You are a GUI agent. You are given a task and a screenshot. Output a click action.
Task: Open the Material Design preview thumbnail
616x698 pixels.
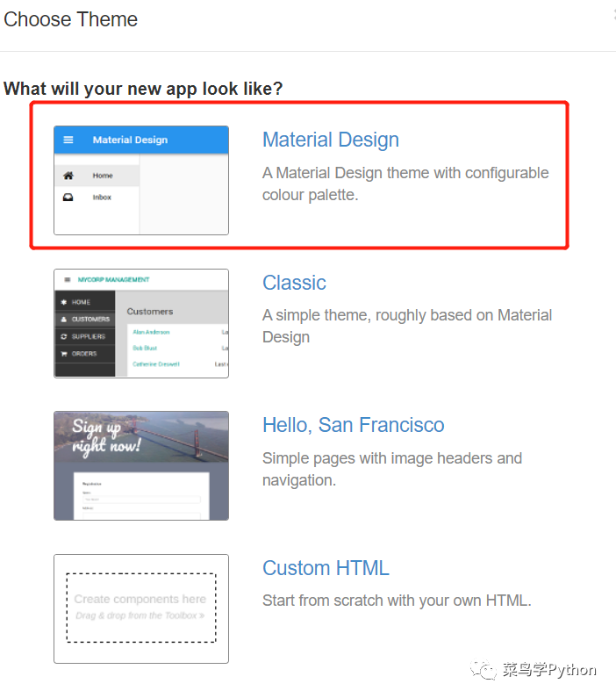tap(141, 180)
